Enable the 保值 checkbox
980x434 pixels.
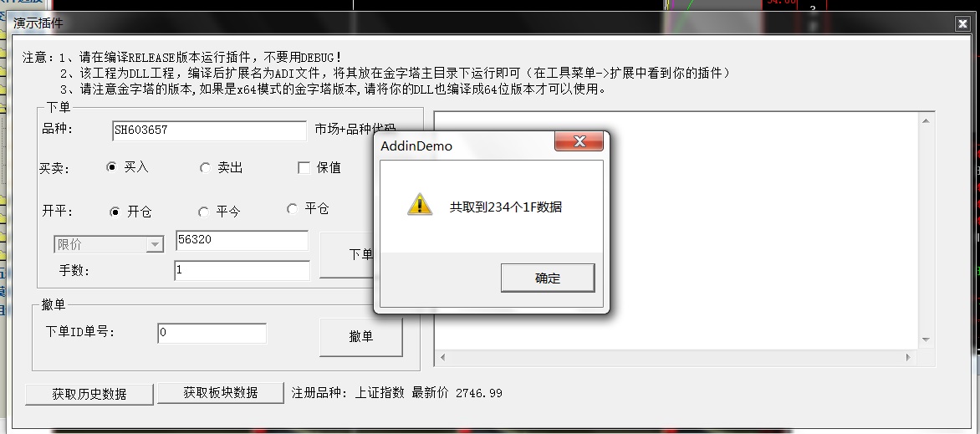(304, 167)
